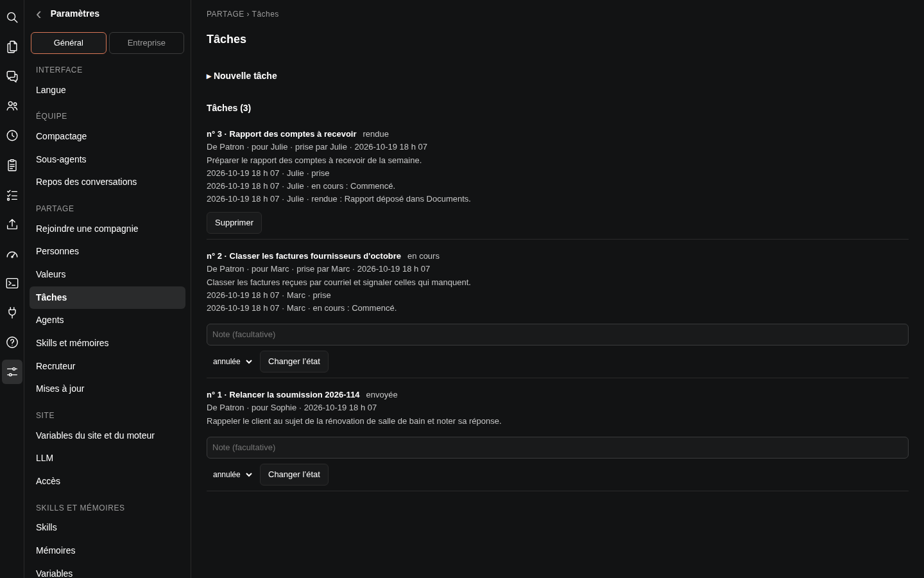Click Changer l'état for task n° 1
The image size is (924, 578).
pos(294,475)
